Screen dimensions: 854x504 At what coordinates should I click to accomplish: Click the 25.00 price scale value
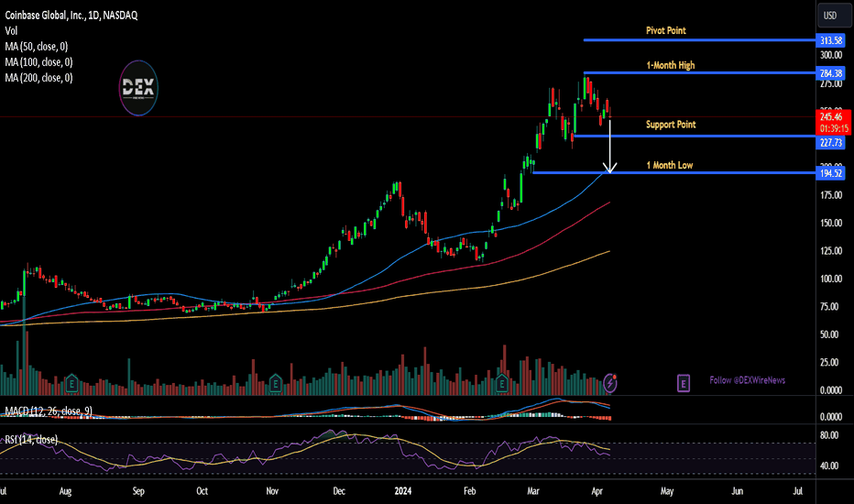point(831,362)
